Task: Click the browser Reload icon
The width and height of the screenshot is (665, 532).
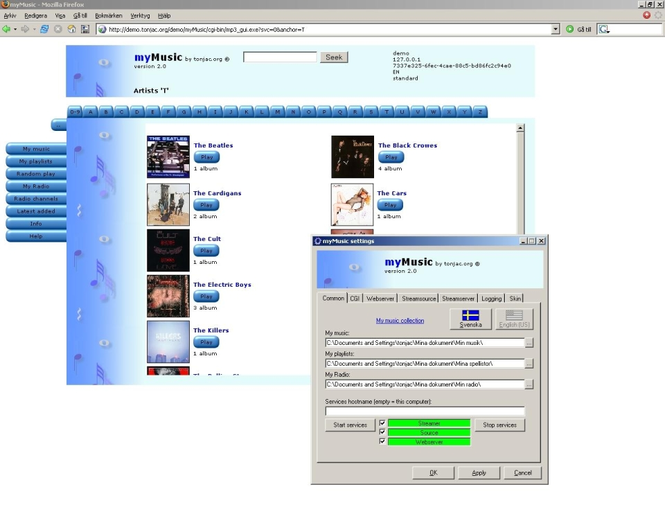Action: coord(44,29)
